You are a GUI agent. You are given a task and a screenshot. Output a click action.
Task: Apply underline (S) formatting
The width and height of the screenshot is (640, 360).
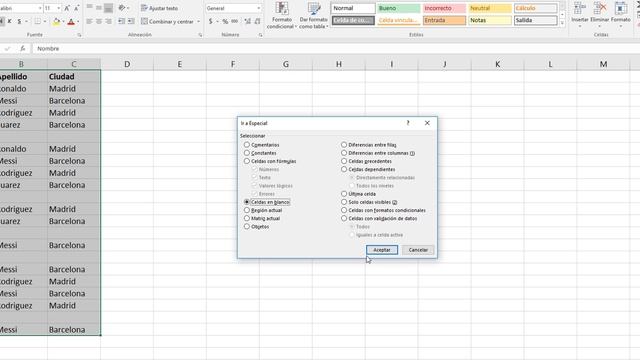click(x=19, y=21)
